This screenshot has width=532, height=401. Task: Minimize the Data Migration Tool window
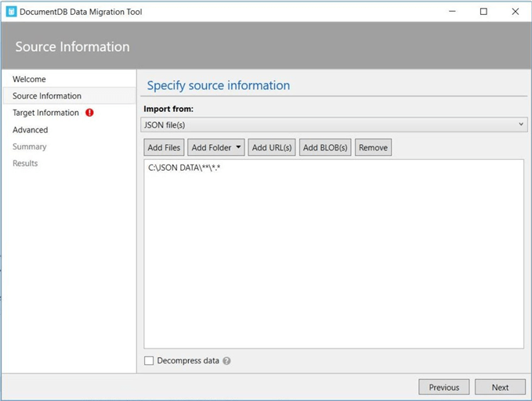452,12
